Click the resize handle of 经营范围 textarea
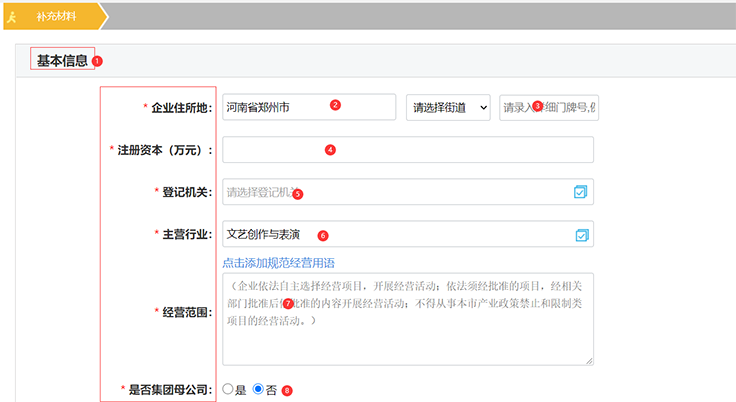 point(589,361)
